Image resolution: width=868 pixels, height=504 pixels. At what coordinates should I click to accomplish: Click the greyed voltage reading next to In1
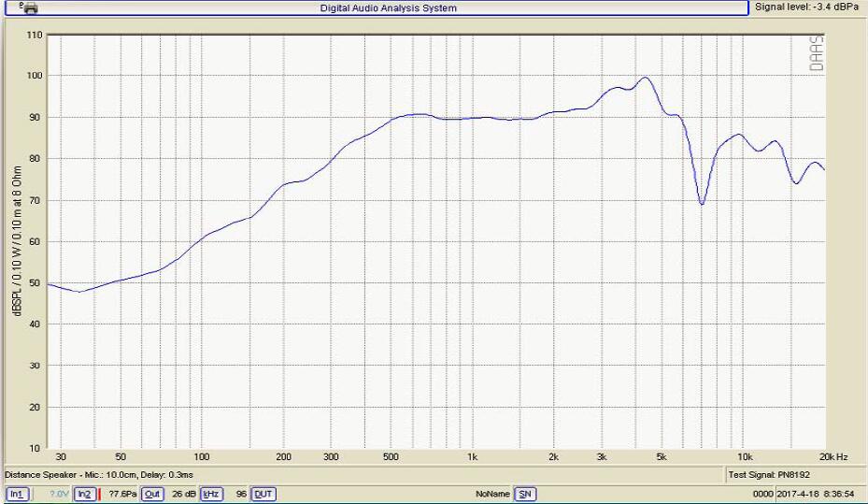(x=59, y=494)
